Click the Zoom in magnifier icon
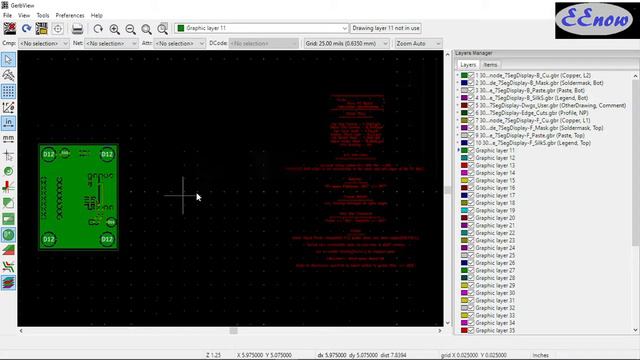The width and height of the screenshot is (640, 360). pyautogui.click(x=115, y=29)
